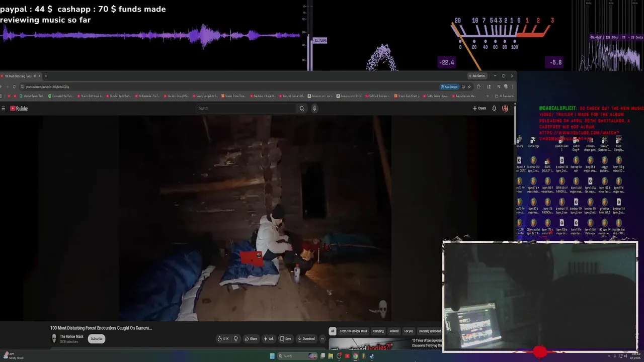
Task: Submit search with magnifier button
Action: pyautogui.click(x=302, y=108)
